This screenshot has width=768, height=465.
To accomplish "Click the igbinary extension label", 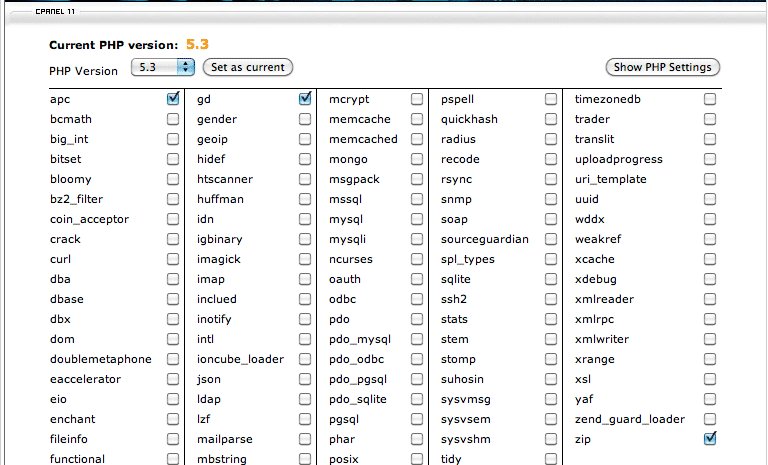I will (x=220, y=239).
